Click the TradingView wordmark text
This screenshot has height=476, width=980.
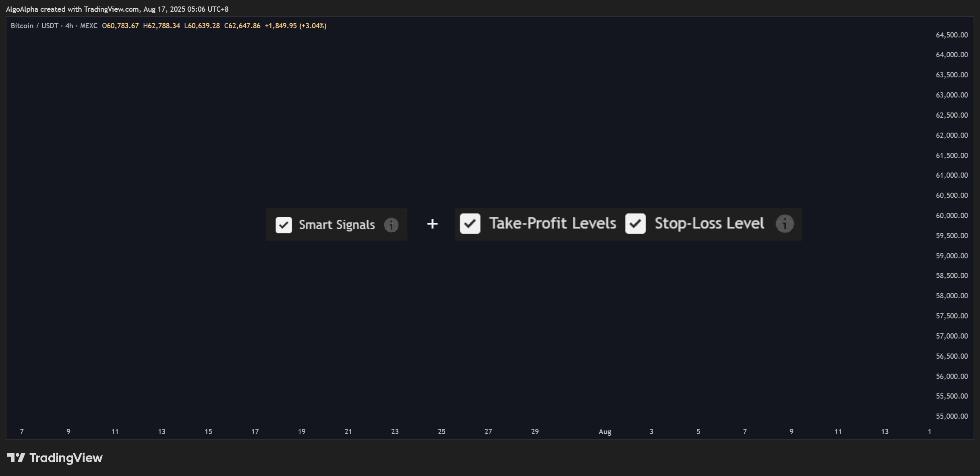click(66, 458)
